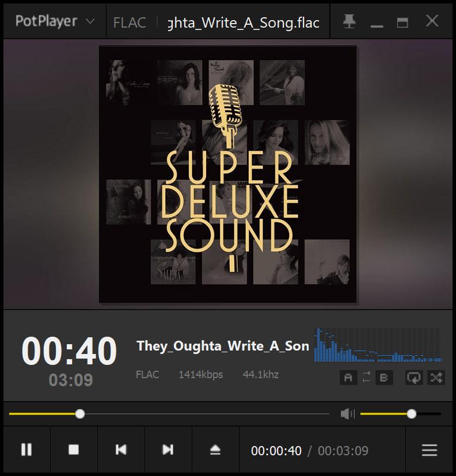Click the 00:03:09 duration in the bottom bar

coord(343,451)
